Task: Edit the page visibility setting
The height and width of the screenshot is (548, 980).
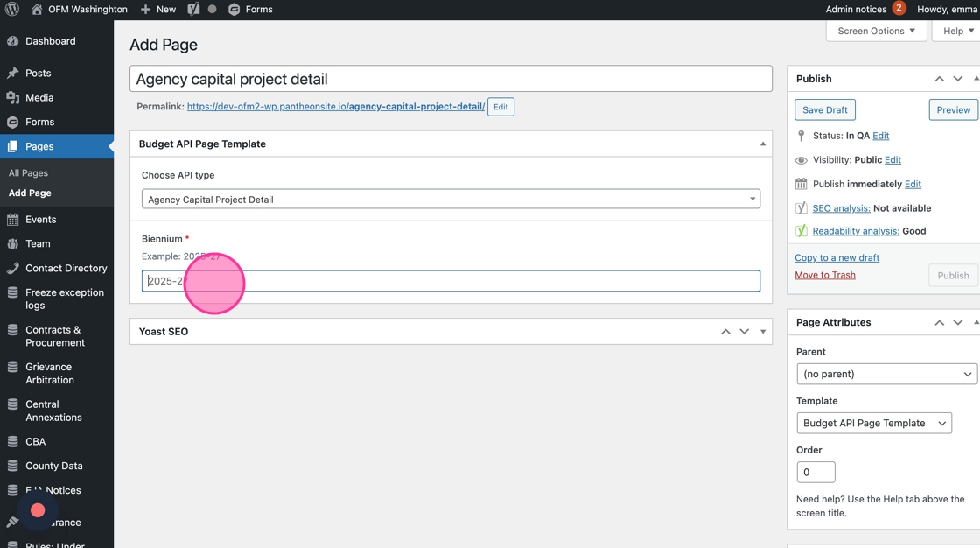Action: 892,160
